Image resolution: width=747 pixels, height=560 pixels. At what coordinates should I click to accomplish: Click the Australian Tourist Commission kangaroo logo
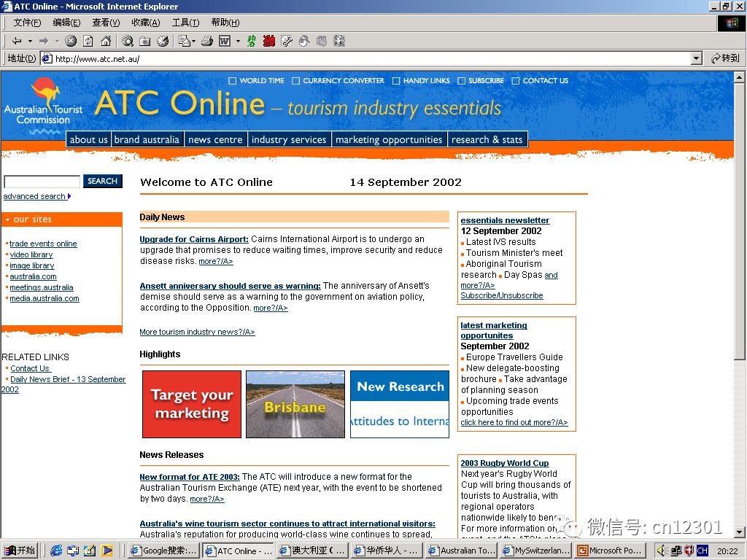[43, 106]
